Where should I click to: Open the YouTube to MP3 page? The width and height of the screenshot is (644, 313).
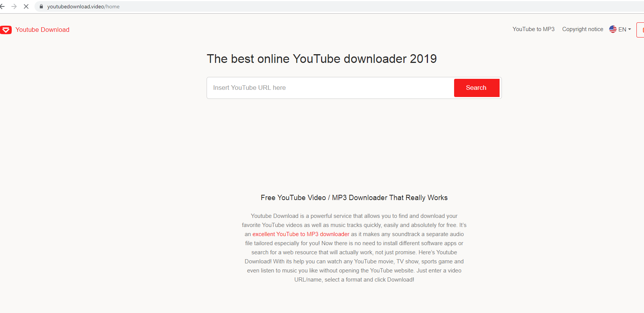533,29
